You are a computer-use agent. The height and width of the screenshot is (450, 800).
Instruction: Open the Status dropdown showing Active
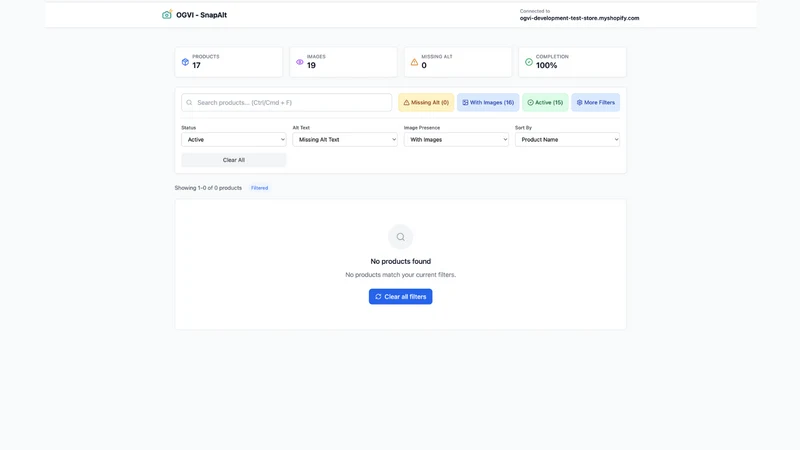(234, 139)
